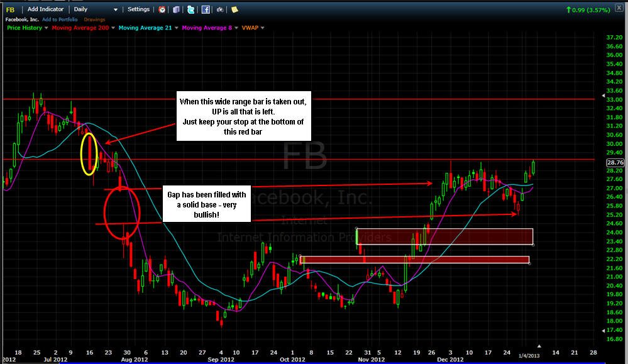Click the Price History indicator label
The width and height of the screenshot is (628, 364).
pos(25,28)
